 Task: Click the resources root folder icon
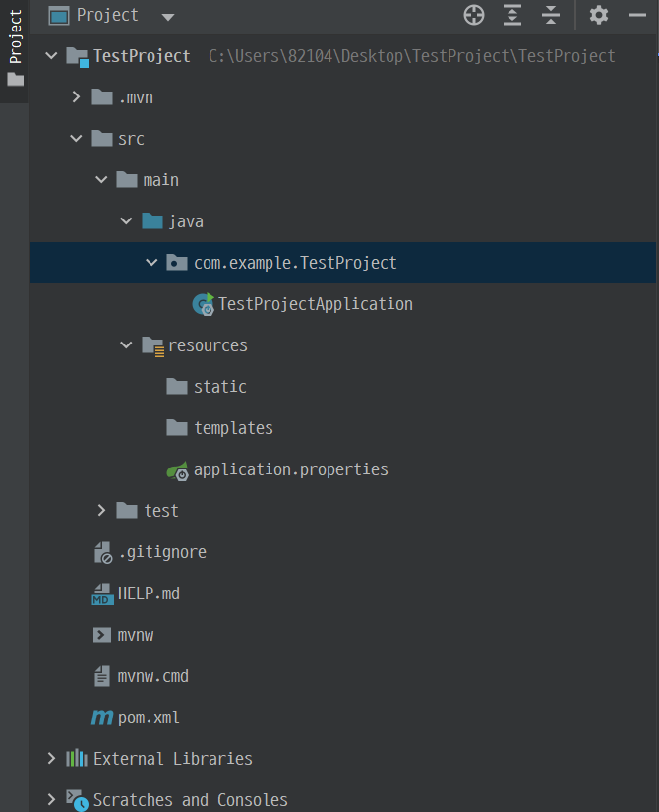[153, 346]
